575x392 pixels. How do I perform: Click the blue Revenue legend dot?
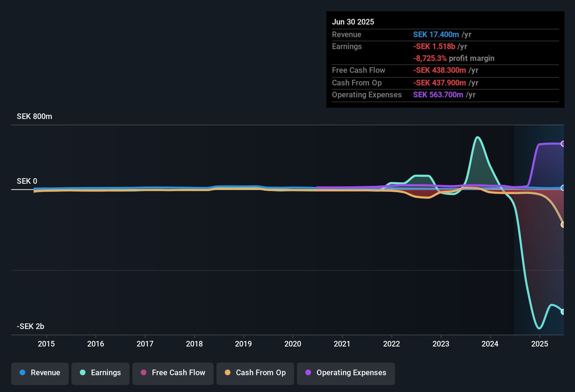pos(22,372)
